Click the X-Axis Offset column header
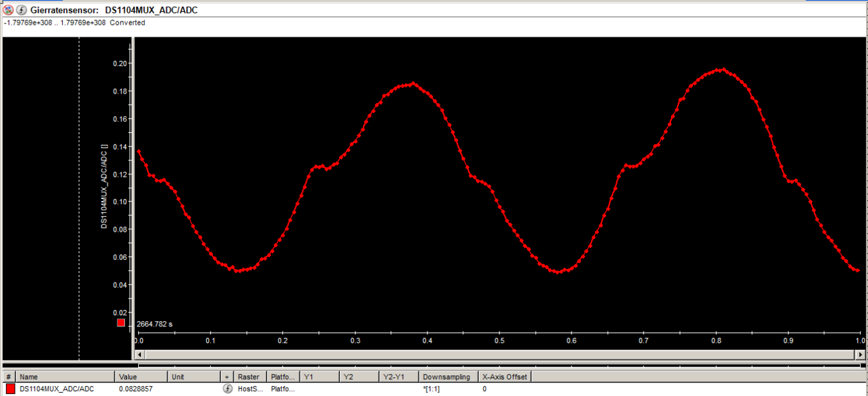 pos(504,377)
